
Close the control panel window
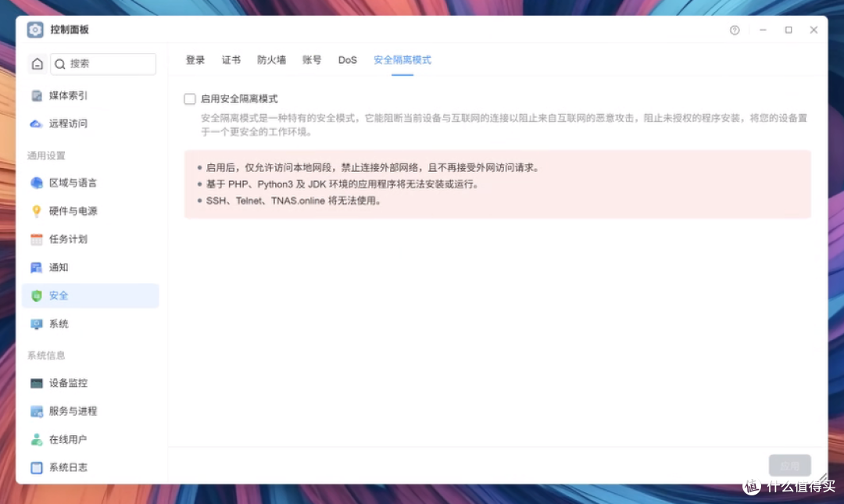tap(814, 30)
